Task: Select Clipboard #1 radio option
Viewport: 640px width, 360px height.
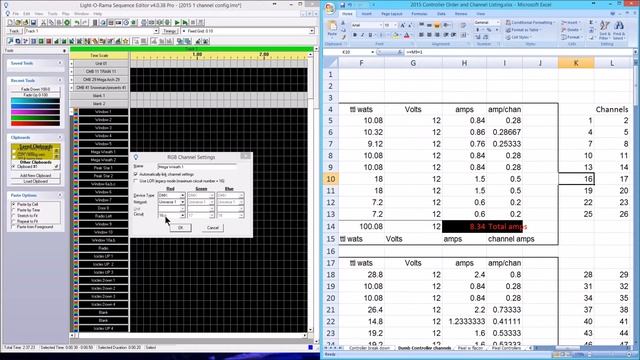Action: [14, 167]
